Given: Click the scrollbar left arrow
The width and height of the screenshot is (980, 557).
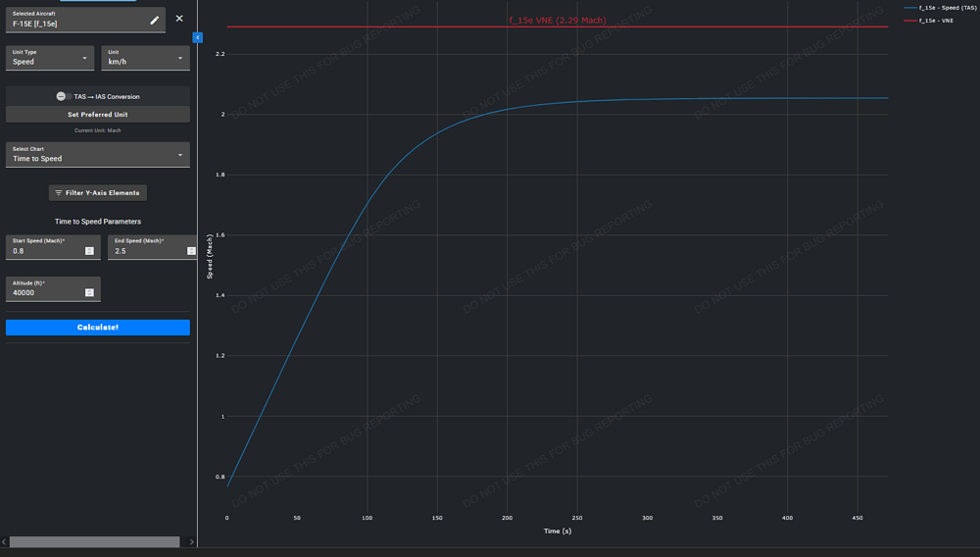Looking at the screenshot, I should pos(4,542).
